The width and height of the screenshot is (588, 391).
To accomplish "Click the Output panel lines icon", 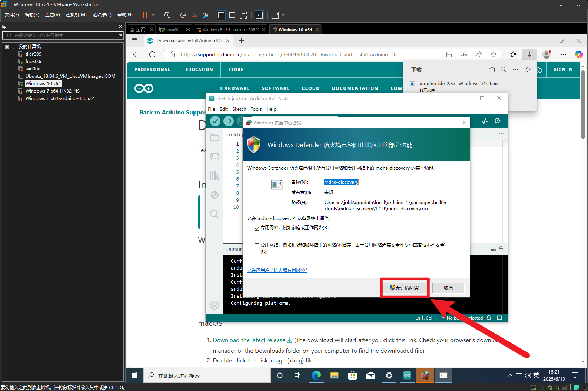I will click(x=494, y=249).
